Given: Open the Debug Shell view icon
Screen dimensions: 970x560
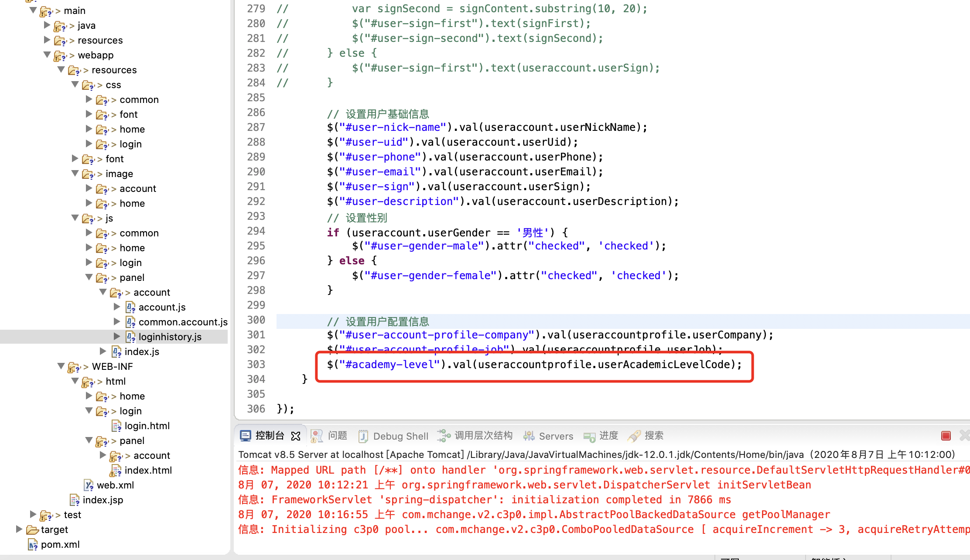Looking at the screenshot, I should pyautogui.click(x=363, y=436).
